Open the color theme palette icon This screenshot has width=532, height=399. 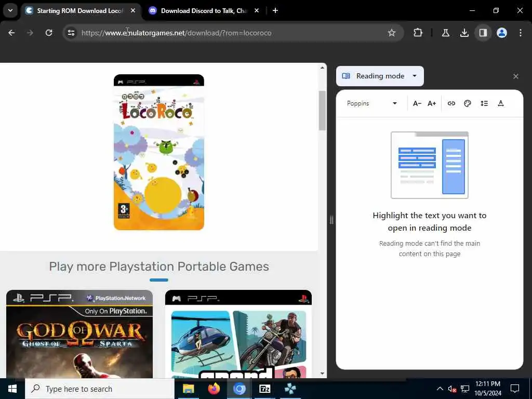468,103
